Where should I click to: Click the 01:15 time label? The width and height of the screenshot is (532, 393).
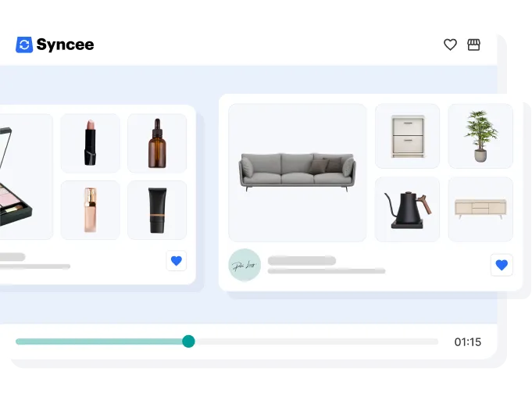pyautogui.click(x=467, y=341)
